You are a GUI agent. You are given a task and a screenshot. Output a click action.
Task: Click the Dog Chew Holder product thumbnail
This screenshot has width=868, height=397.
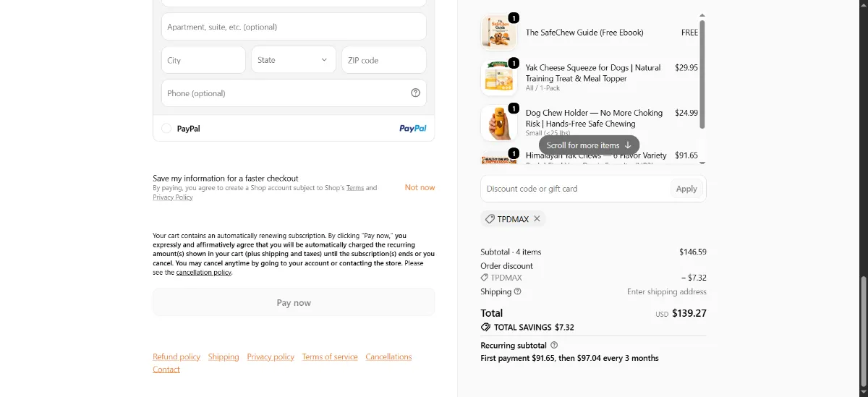tap(499, 123)
